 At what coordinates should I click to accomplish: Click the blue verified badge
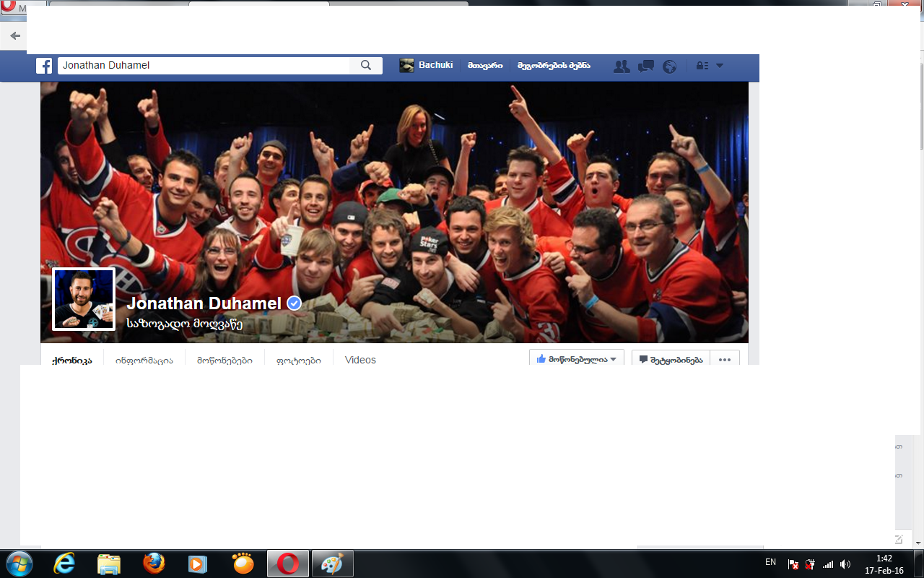click(x=294, y=303)
